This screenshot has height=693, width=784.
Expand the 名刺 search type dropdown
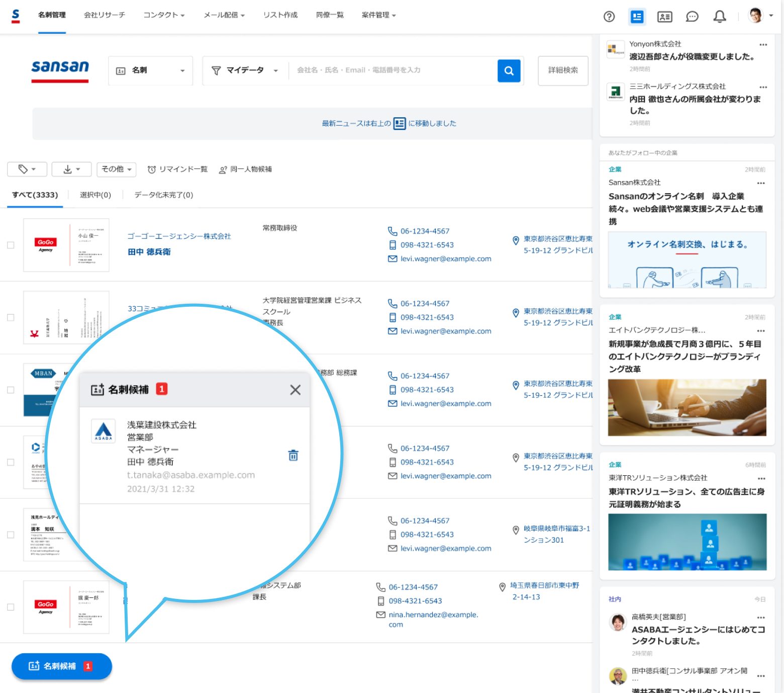pyautogui.click(x=151, y=70)
